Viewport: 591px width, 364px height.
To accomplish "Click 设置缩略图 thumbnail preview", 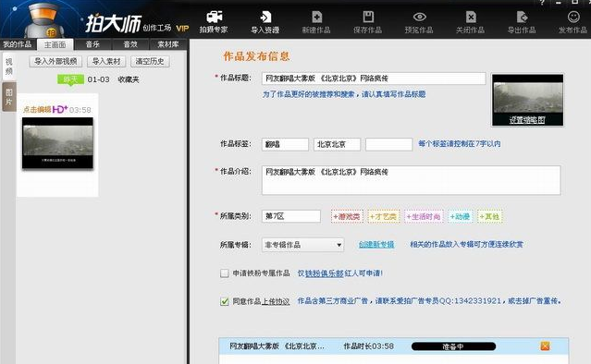I will [528, 100].
